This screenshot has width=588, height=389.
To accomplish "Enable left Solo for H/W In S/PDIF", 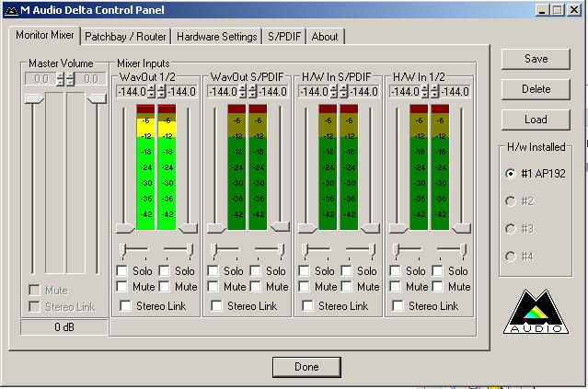I will (305, 270).
